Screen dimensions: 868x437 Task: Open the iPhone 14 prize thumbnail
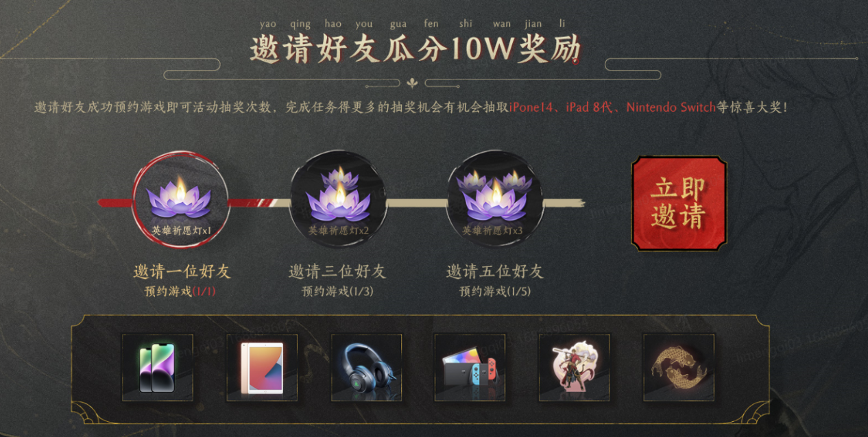tap(158, 368)
